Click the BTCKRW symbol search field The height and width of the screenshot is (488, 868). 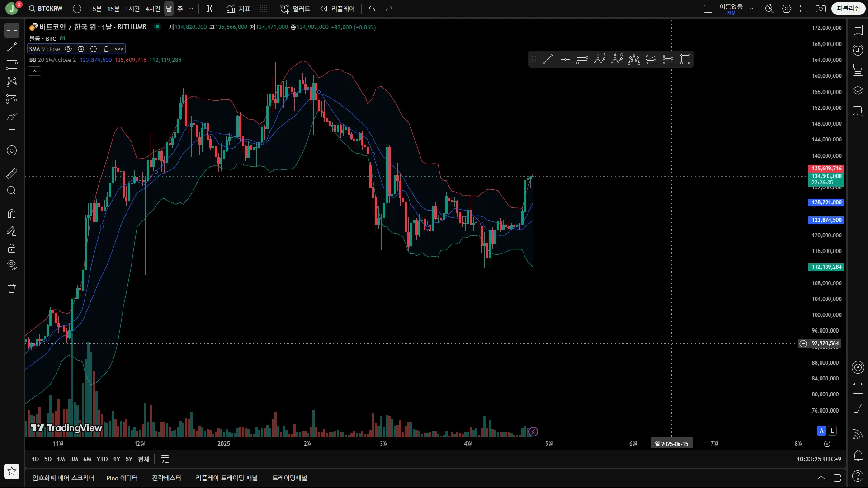point(50,9)
